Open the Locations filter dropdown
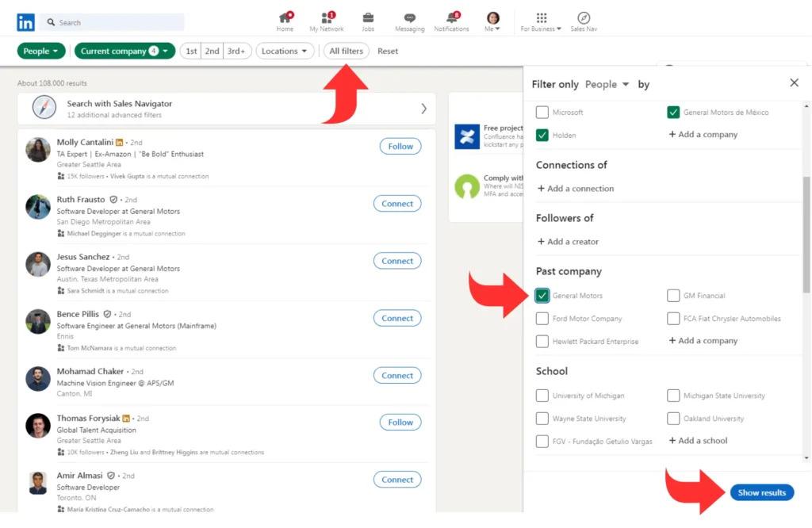The height and width of the screenshot is (528, 812). pyautogui.click(x=285, y=51)
